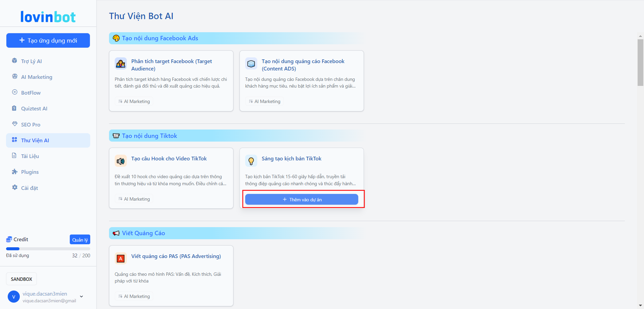
Task: Click the Thêm vào dự án button
Action: tap(302, 200)
